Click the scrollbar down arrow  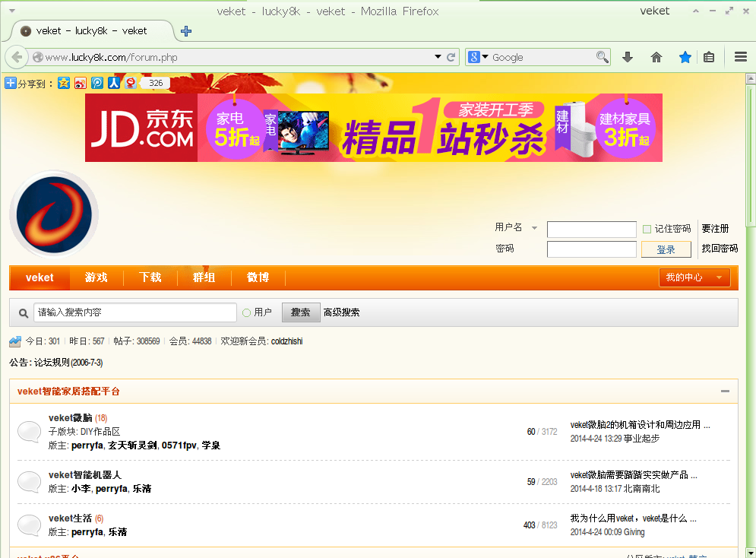coord(751,553)
